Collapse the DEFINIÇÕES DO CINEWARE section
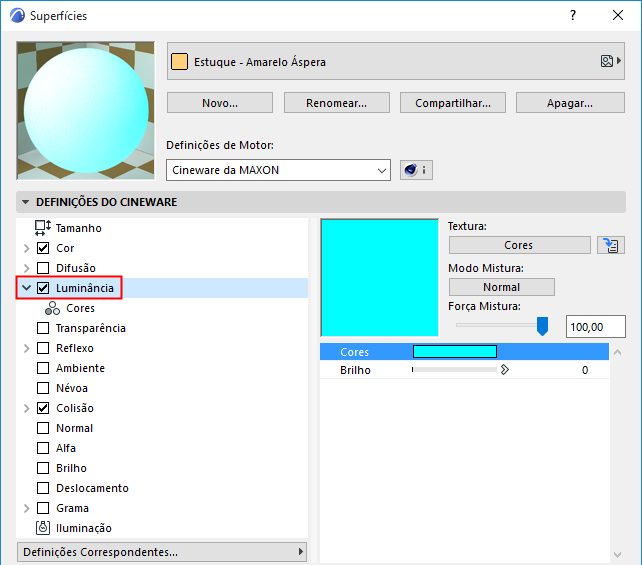642x565 pixels. coord(25,202)
